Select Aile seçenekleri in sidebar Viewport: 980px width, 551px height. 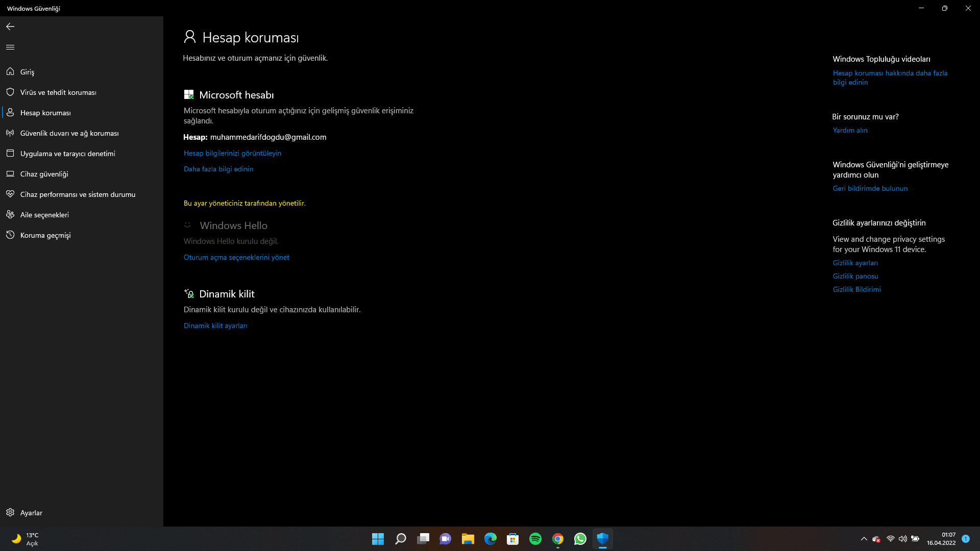pos(44,215)
